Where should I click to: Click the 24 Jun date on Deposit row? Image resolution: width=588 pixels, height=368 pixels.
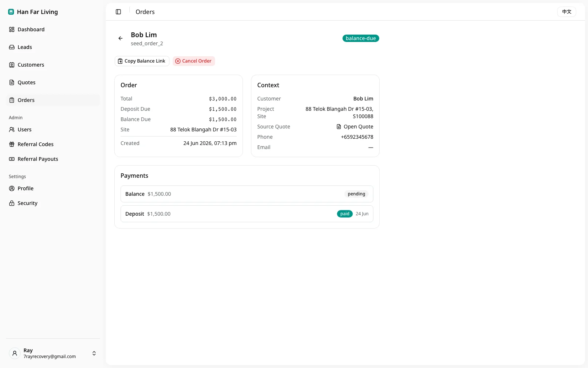[362, 214]
